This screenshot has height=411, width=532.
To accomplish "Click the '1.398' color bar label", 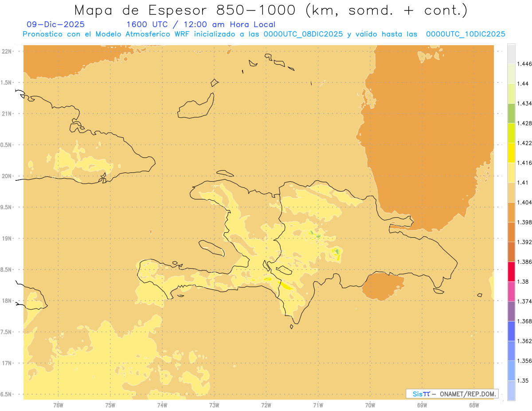I will click(x=524, y=222).
